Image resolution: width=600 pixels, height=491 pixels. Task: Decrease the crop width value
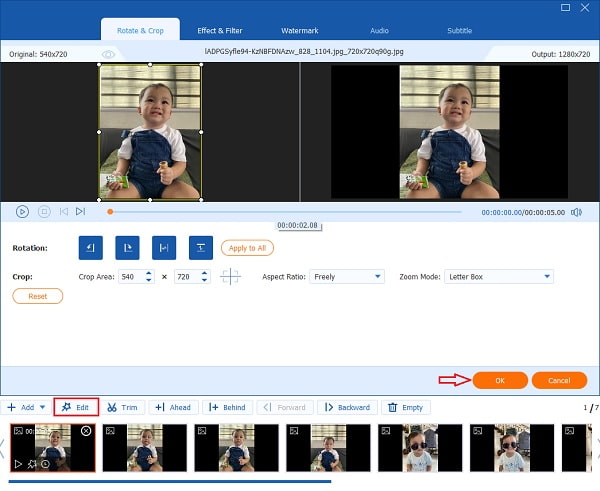click(x=148, y=280)
